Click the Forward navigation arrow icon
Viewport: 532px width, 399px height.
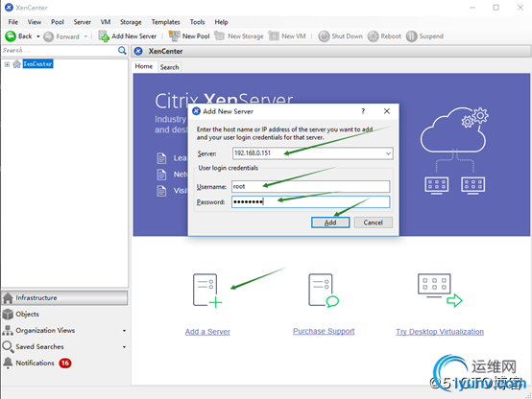coord(49,36)
